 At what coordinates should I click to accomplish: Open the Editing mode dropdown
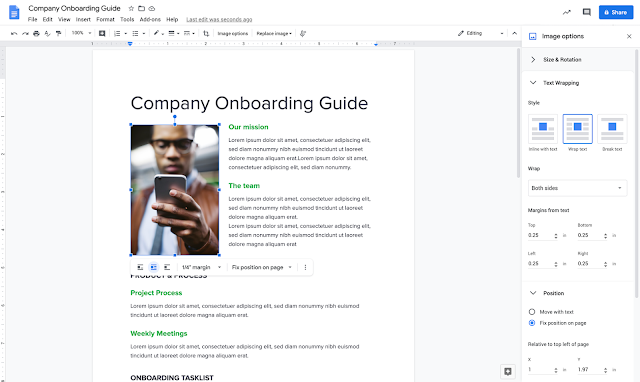[480, 33]
